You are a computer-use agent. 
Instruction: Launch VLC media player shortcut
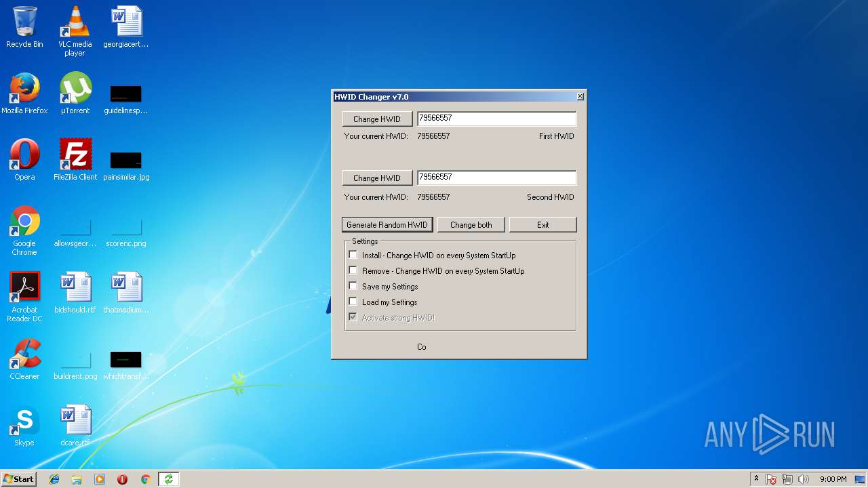pos(75,30)
